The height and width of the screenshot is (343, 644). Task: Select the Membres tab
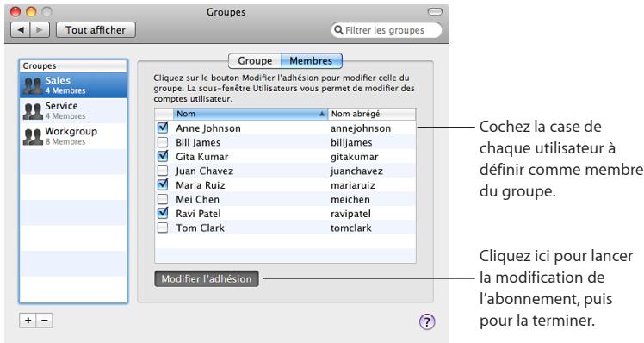point(311,61)
